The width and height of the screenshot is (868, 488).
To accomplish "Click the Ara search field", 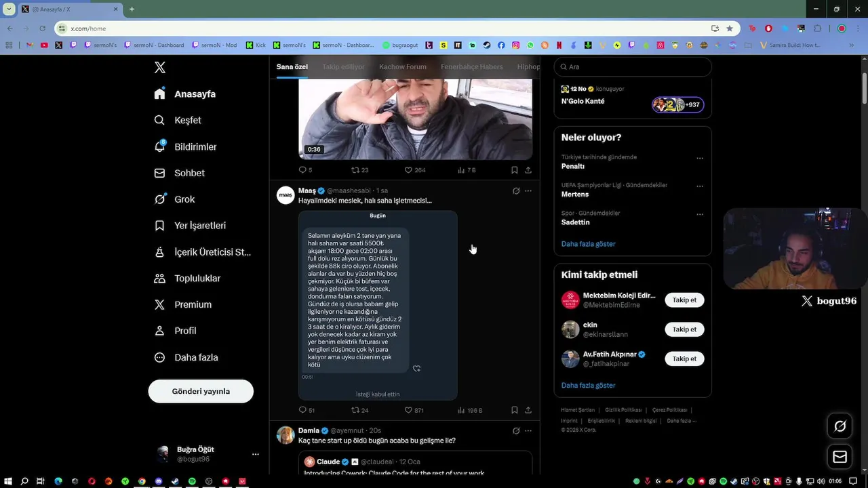I will click(x=633, y=66).
